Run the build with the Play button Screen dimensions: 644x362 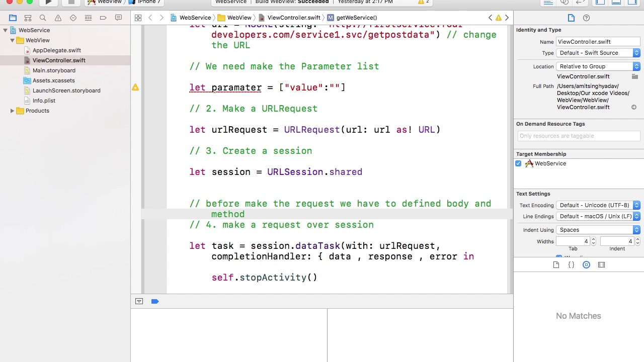click(48, 2)
